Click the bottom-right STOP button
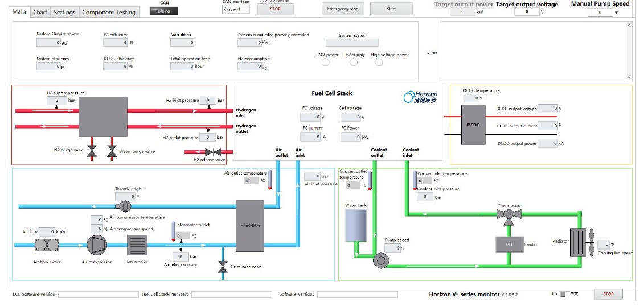This screenshot has width=644, height=307. click(x=608, y=294)
